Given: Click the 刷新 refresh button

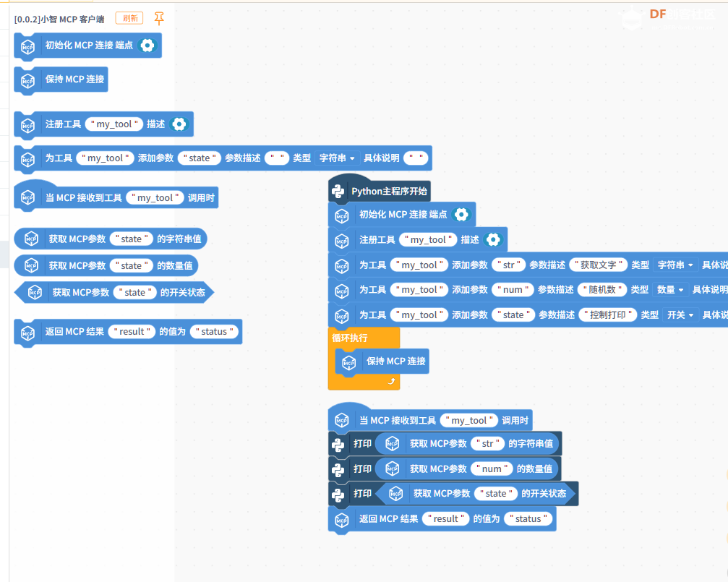Looking at the screenshot, I should (129, 19).
